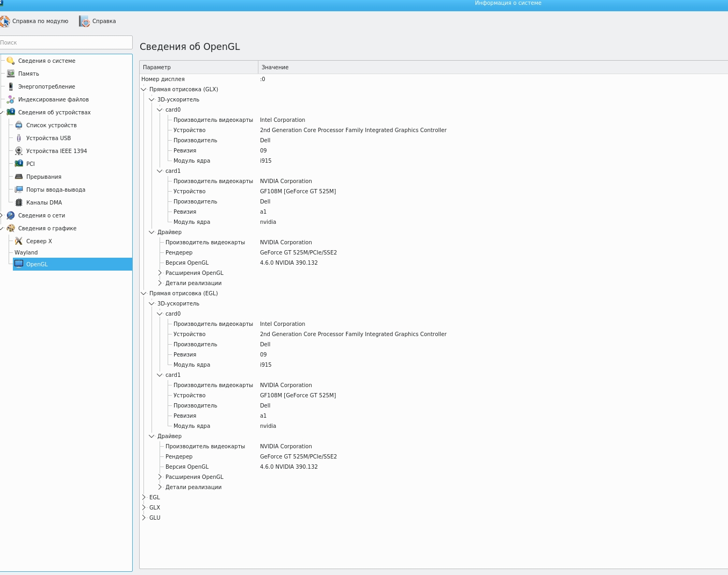The width and height of the screenshot is (728, 575).
Task: Sort by Значение column header
Action: pyautogui.click(x=493, y=67)
